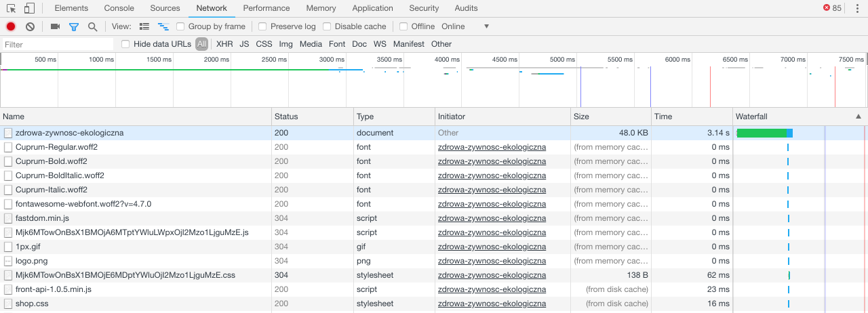Click the green waterfall bar of document request

point(762,133)
